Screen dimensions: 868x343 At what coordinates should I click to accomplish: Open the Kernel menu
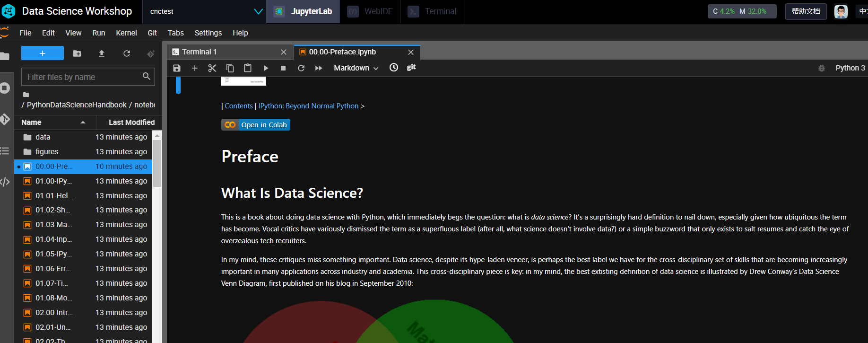click(126, 33)
